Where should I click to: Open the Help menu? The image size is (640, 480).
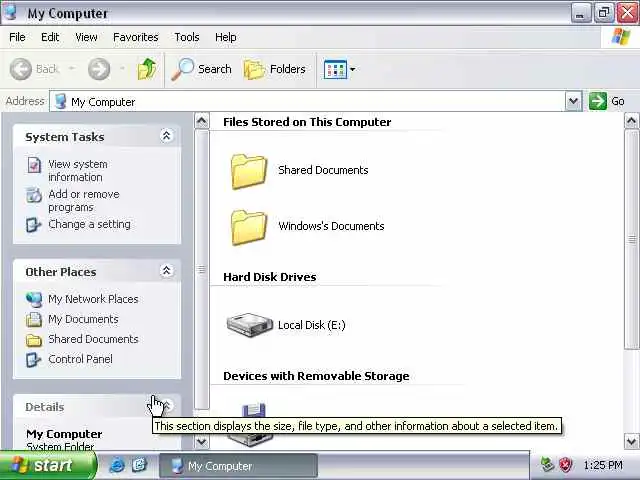pyautogui.click(x=226, y=37)
